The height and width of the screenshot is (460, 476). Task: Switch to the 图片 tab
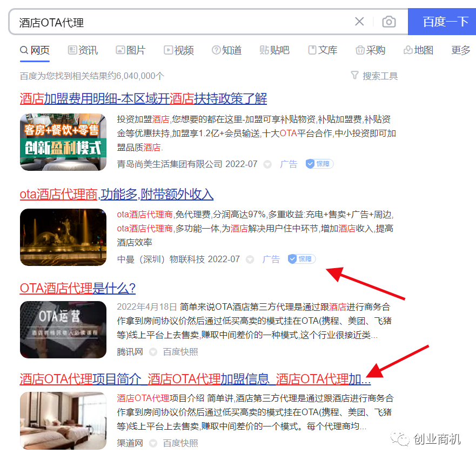pyautogui.click(x=131, y=50)
